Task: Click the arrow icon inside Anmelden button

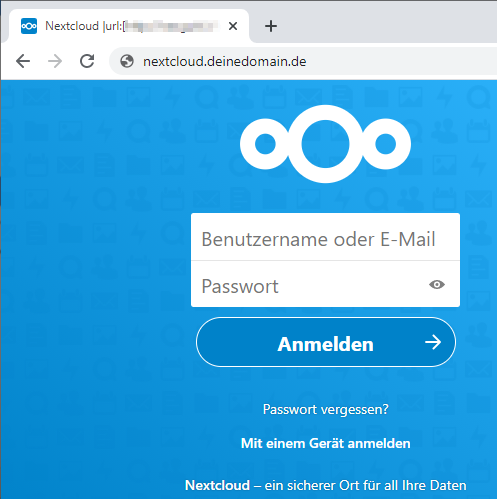Action: click(433, 342)
